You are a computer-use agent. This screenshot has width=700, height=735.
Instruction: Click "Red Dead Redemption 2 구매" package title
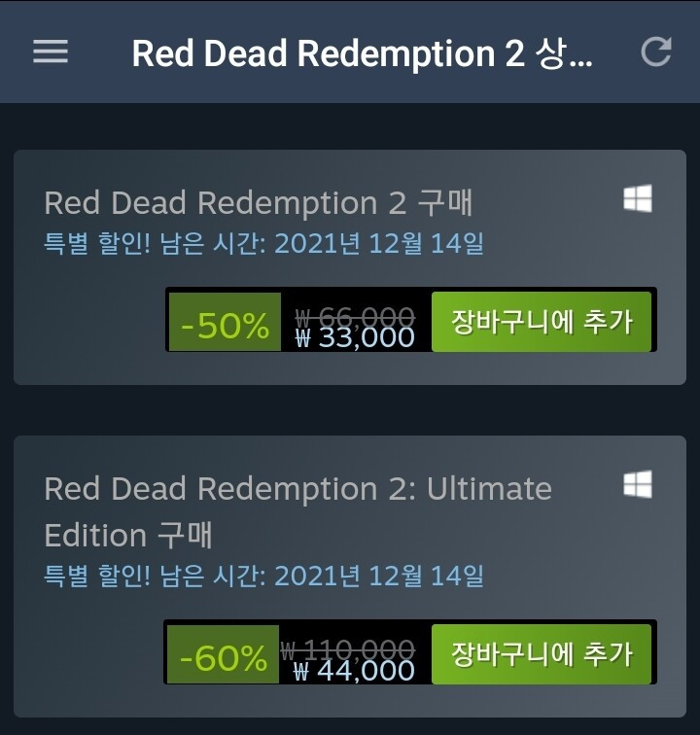259,203
